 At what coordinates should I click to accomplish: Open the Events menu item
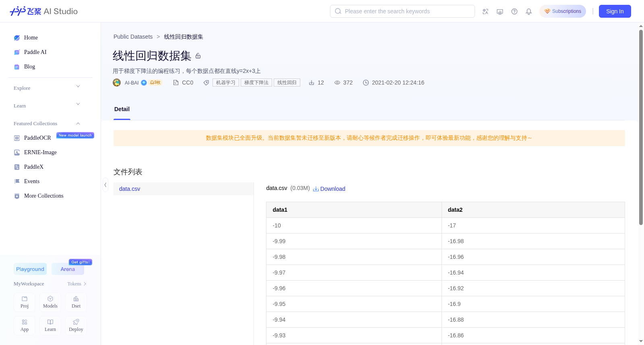coord(32,182)
